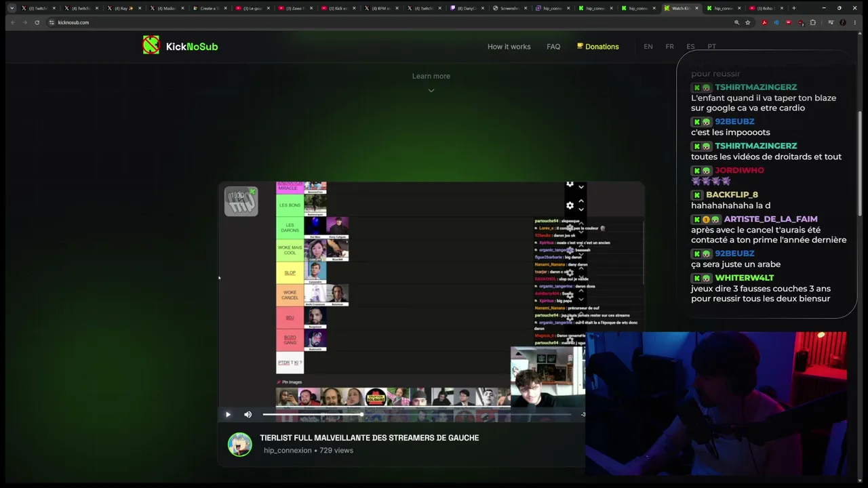Click the BOZO GANG tier label
The height and width of the screenshot is (488, 868).
pyautogui.click(x=290, y=340)
